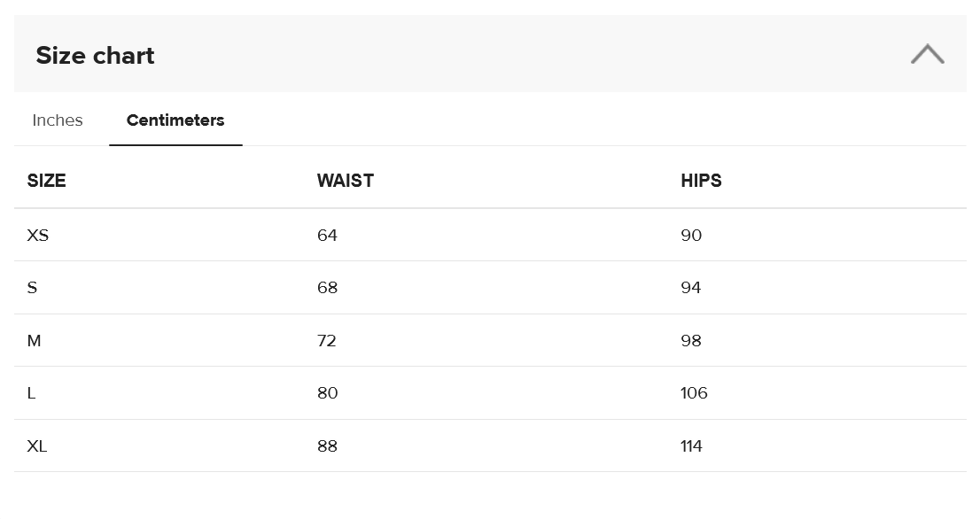Click hips value 98 for M
Image resolution: width=980 pixels, height=519 pixels.
(691, 341)
